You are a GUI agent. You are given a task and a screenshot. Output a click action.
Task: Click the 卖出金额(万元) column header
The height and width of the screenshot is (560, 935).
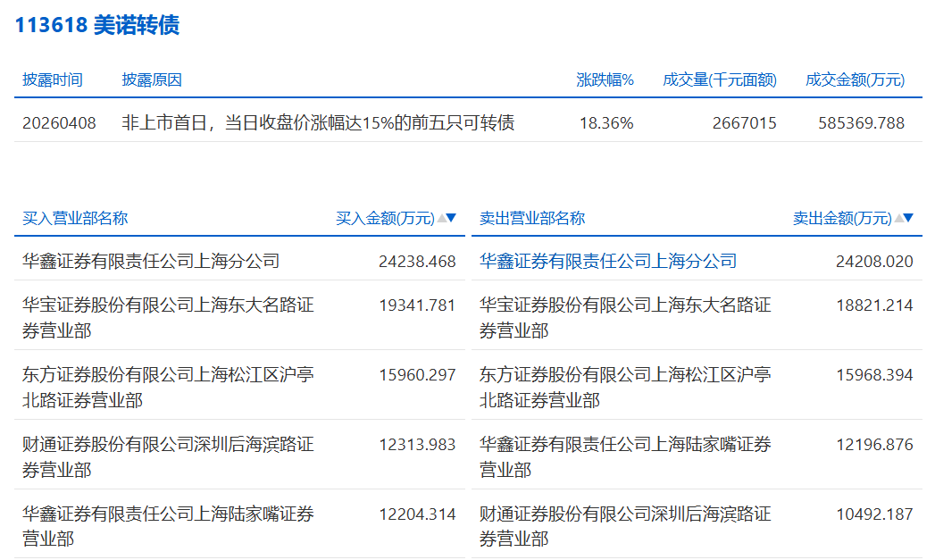pos(842,218)
